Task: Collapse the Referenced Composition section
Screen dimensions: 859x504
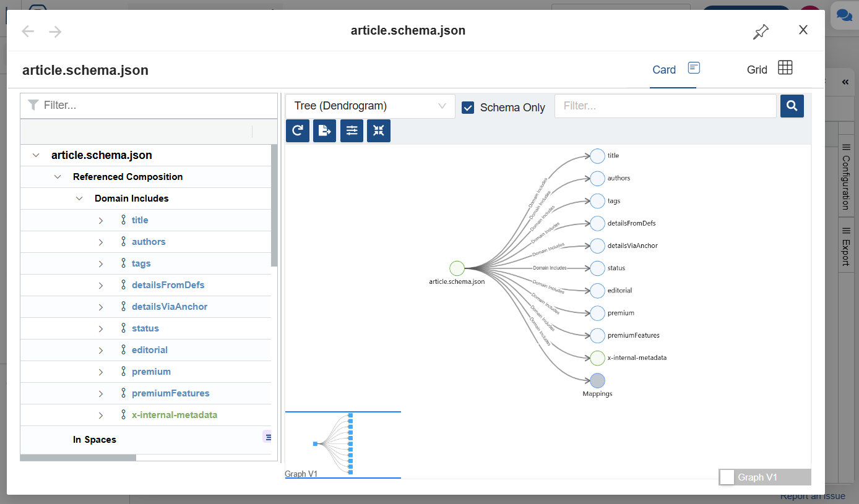Action: tap(58, 177)
